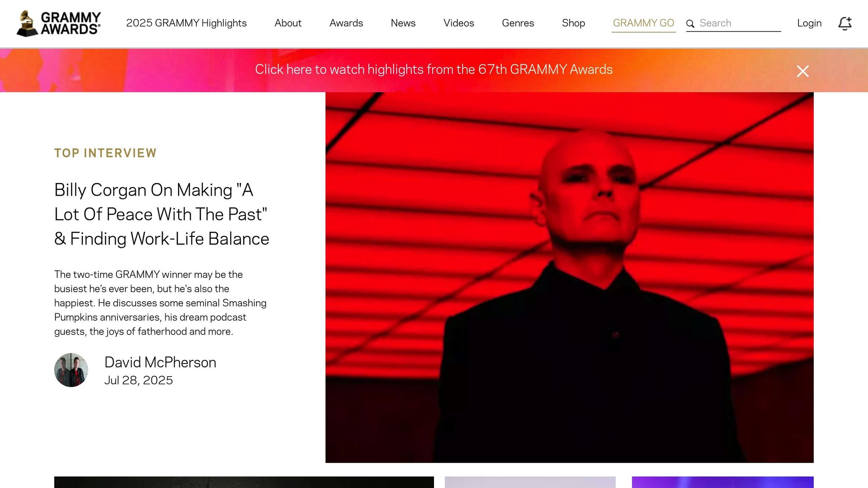Visit the Shop link

tap(573, 23)
